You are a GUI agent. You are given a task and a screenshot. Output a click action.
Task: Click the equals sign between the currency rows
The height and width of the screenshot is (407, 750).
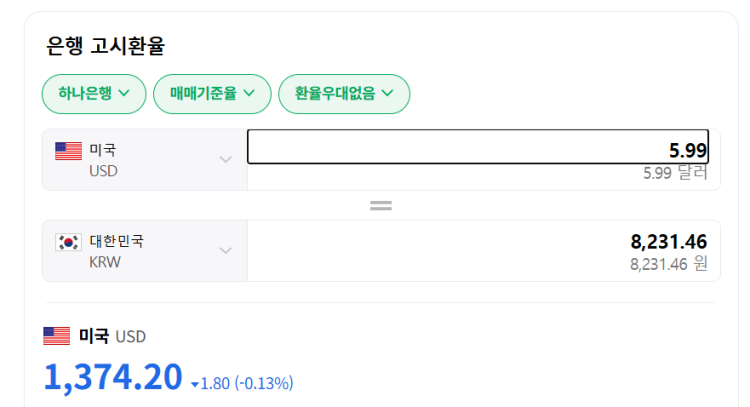(381, 206)
